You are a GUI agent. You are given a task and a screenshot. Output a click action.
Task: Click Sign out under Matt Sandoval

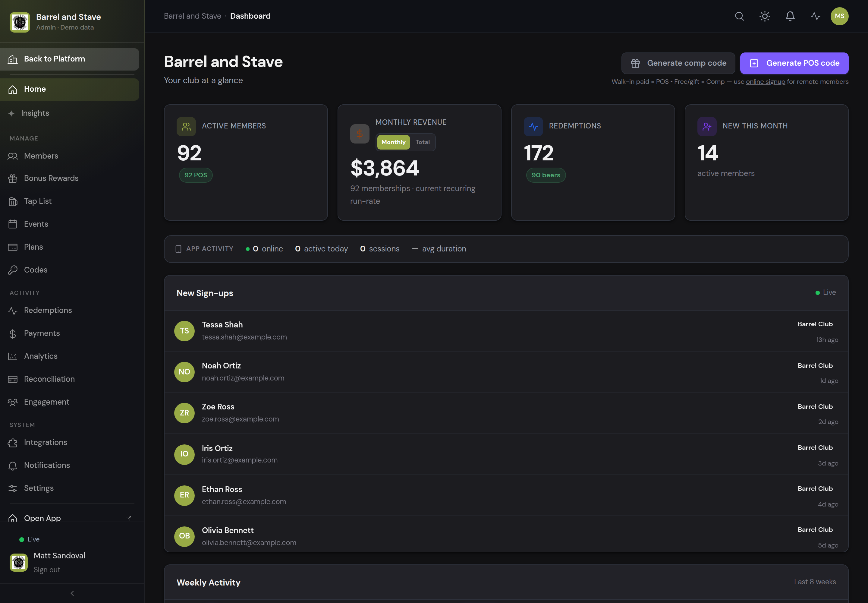coord(47,570)
